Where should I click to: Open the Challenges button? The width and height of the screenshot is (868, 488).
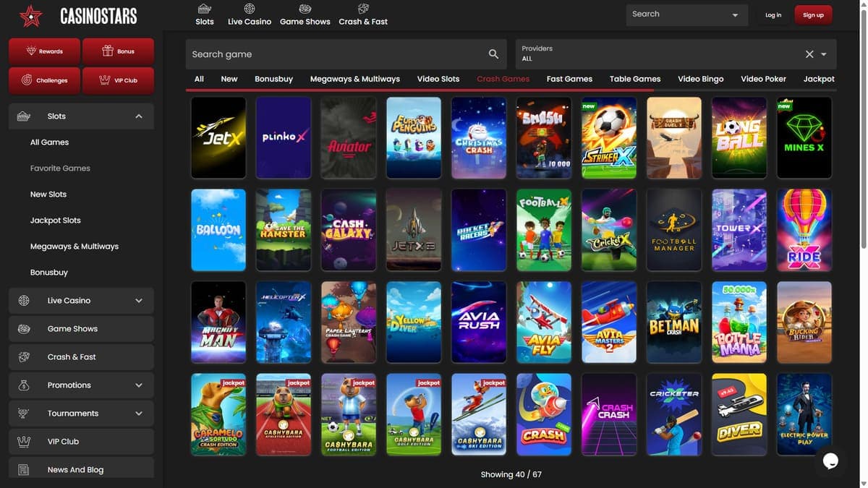pos(44,80)
